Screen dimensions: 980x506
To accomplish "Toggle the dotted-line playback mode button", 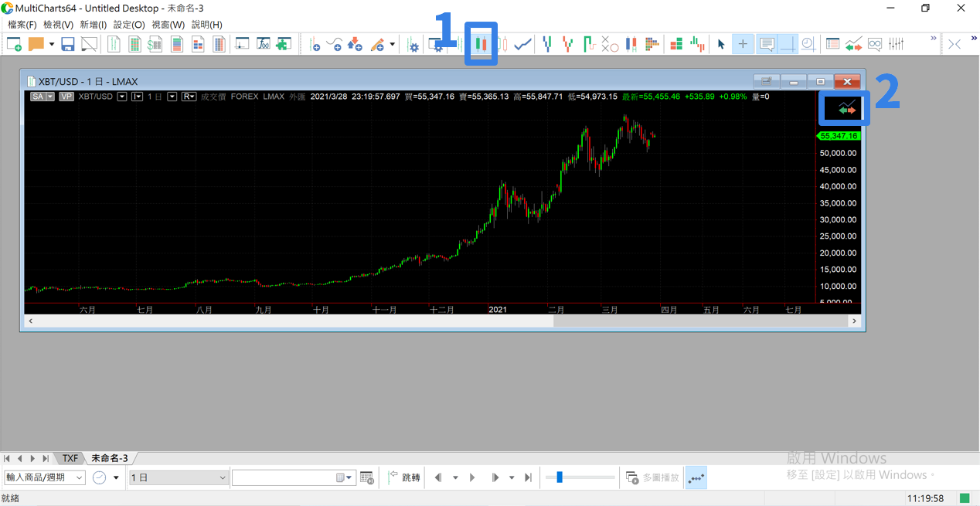I will point(696,477).
